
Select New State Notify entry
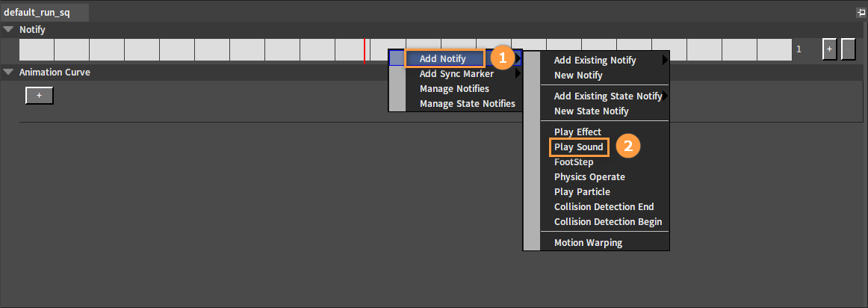[592, 111]
